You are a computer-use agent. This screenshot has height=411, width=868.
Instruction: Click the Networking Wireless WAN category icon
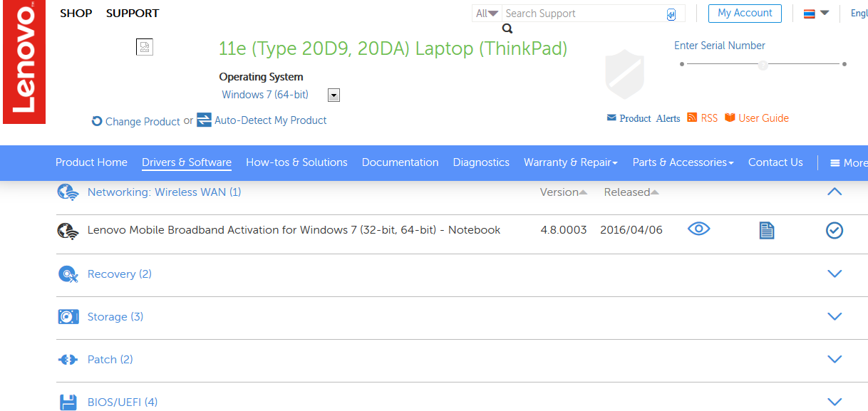point(68,192)
